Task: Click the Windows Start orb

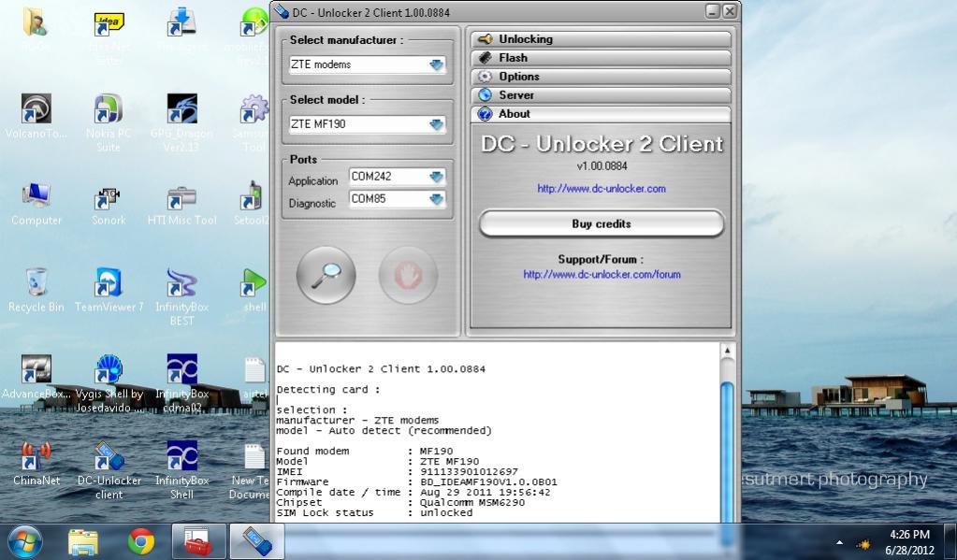Action: (x=25, y=540)
